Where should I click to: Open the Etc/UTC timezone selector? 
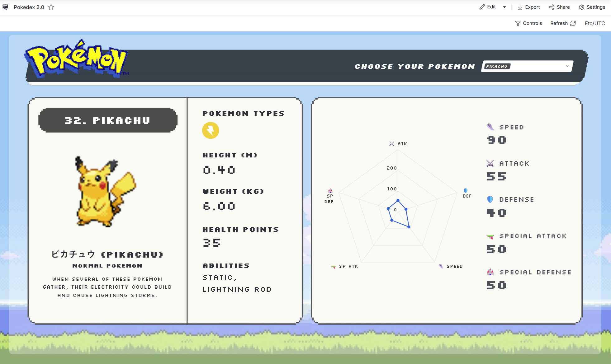594,23
